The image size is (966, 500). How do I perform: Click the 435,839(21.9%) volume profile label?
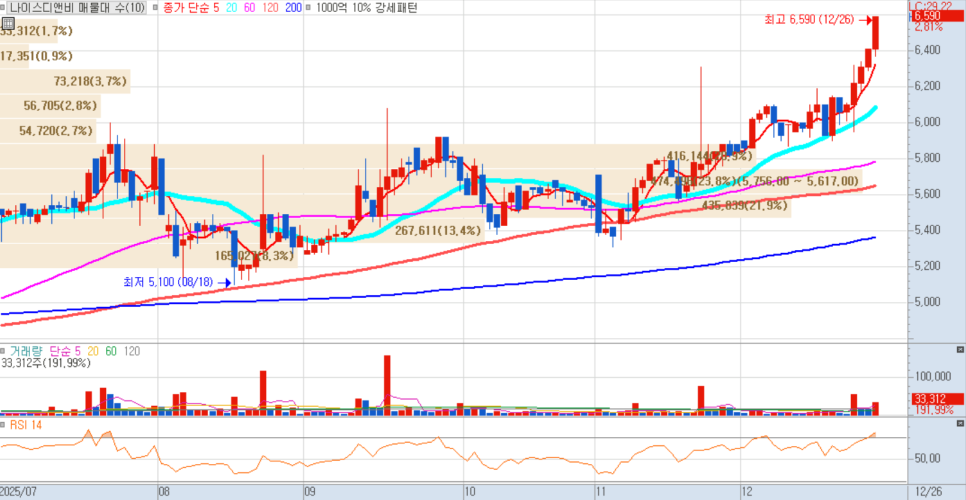[x=744, y=206]
